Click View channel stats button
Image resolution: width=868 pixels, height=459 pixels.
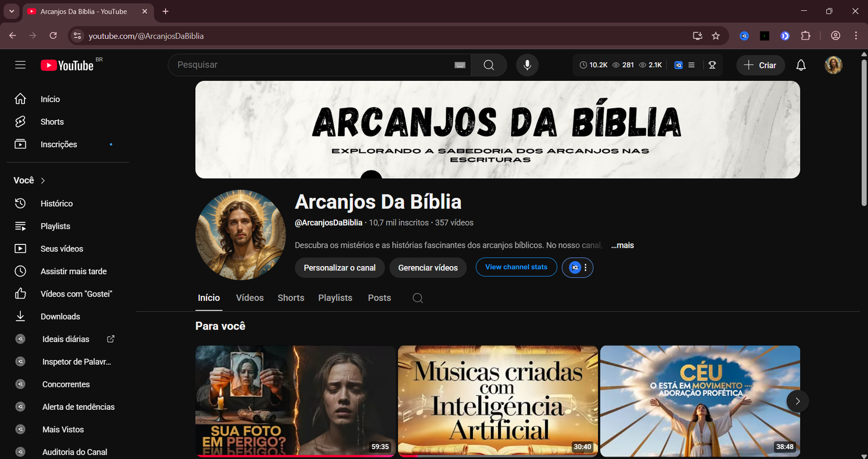click(516, 267)
